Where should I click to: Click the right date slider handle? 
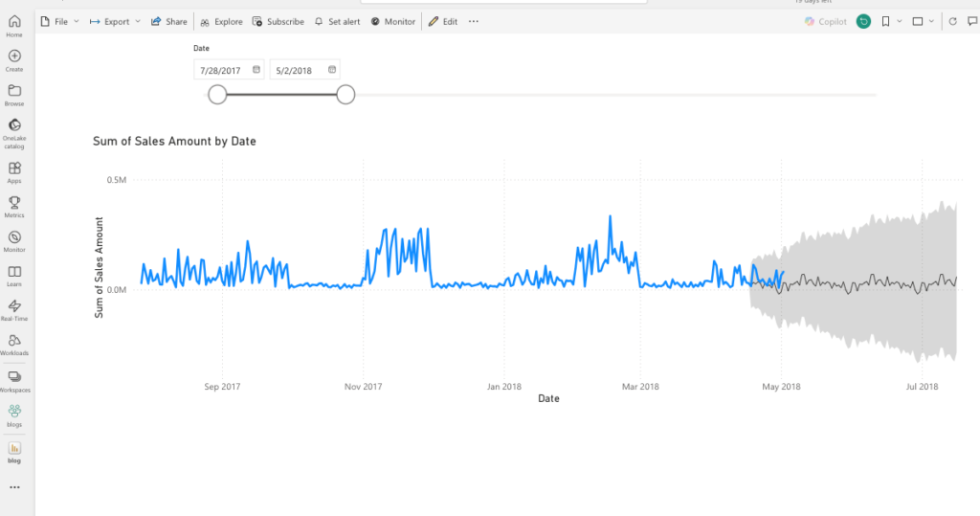point(345,95)
